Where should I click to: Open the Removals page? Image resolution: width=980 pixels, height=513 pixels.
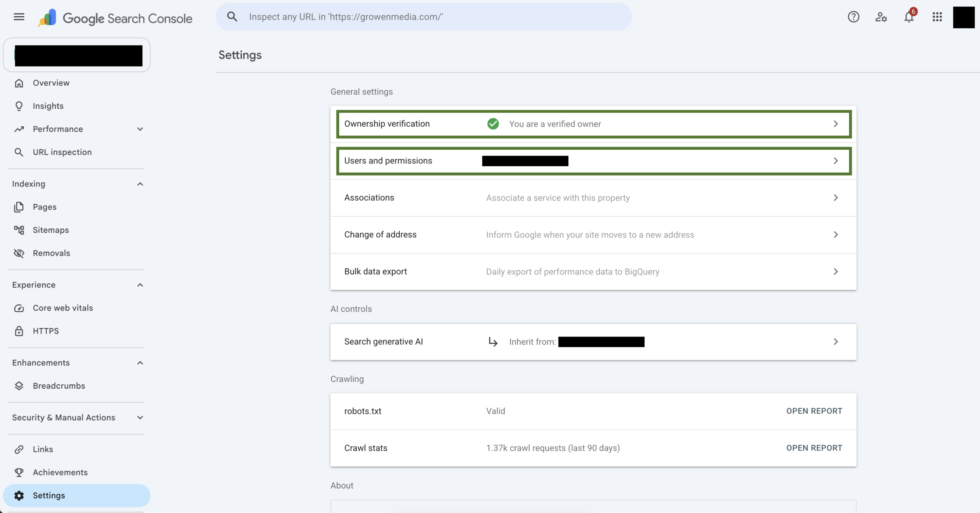tap(51, 253)
